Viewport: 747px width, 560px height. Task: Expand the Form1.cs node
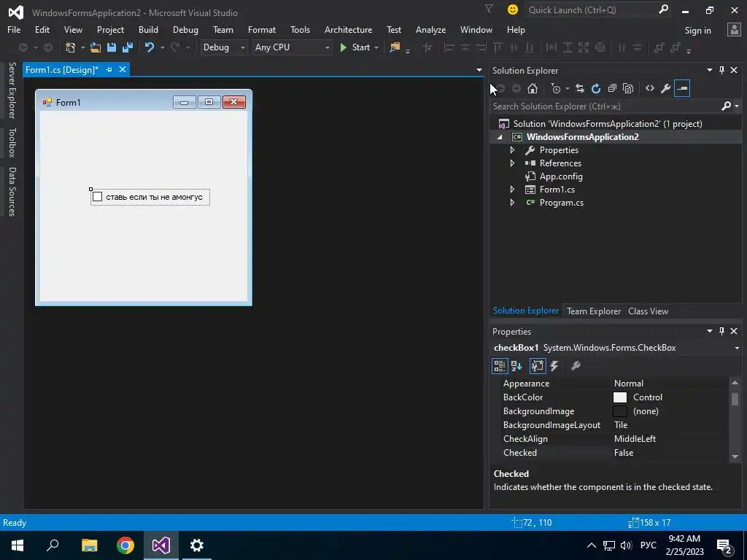512,189
